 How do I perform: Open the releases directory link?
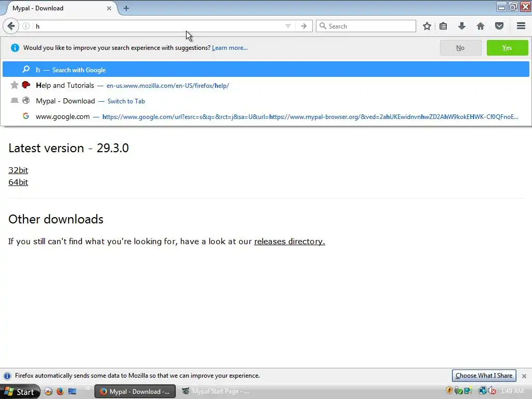pos(289,241)
